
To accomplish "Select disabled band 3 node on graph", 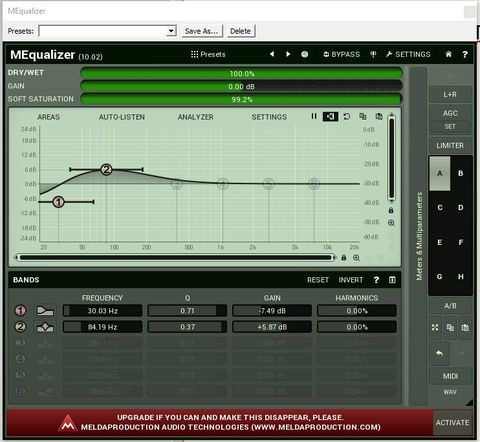I will 177,184.
